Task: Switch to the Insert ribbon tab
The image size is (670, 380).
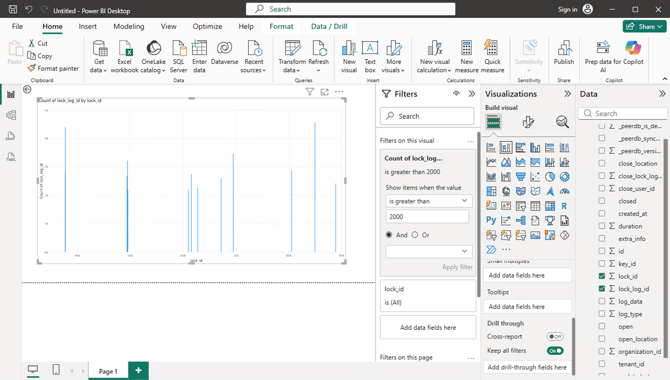Action: (x=88, y=27)
